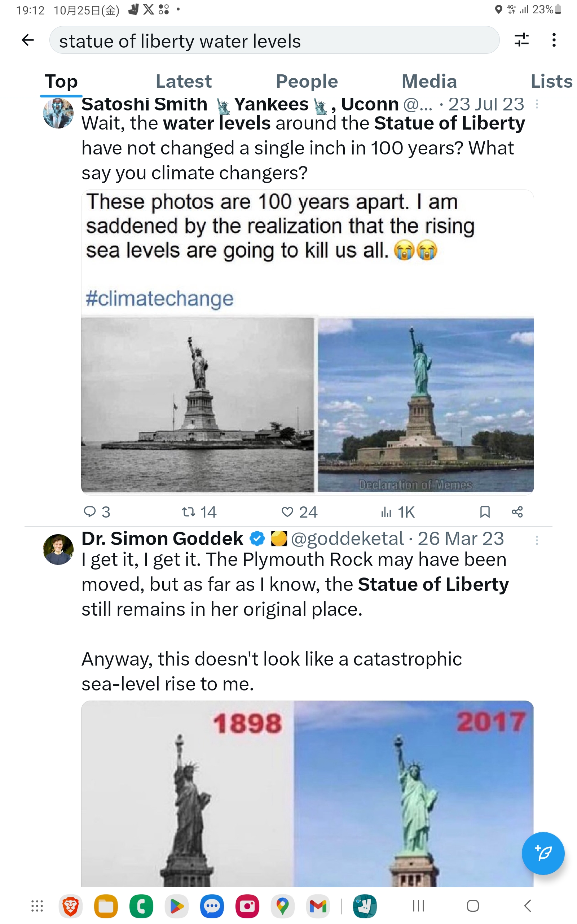Open Dr. Simon Goddek's profile picture
577x924 pixels.
pos(58,549)
